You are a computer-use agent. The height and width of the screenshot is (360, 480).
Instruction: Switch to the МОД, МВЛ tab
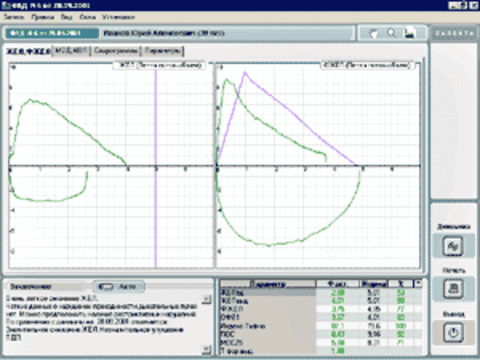(x=72, y=51)
